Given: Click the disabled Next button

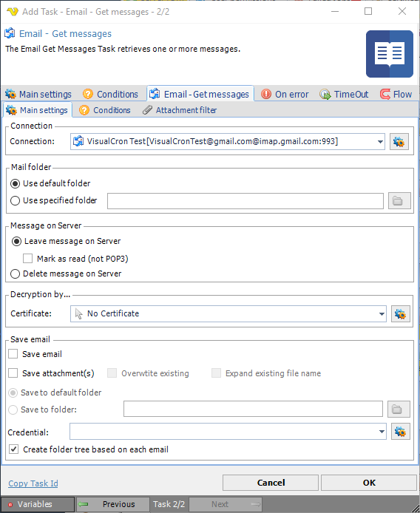Looking at the screenshot, I should 226,504.
